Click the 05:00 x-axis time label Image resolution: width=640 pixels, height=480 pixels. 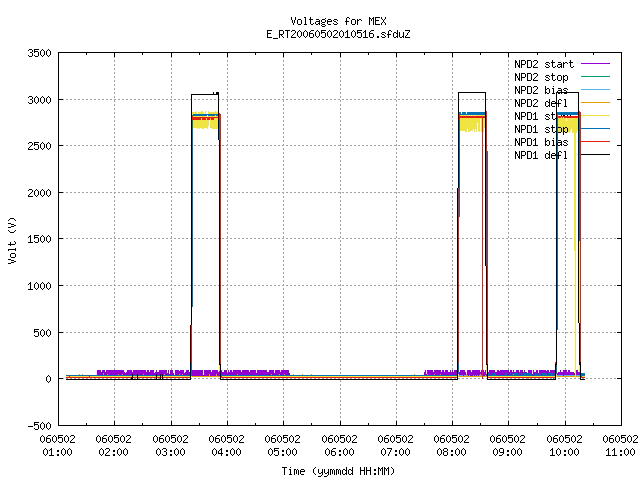coord(283,452)
